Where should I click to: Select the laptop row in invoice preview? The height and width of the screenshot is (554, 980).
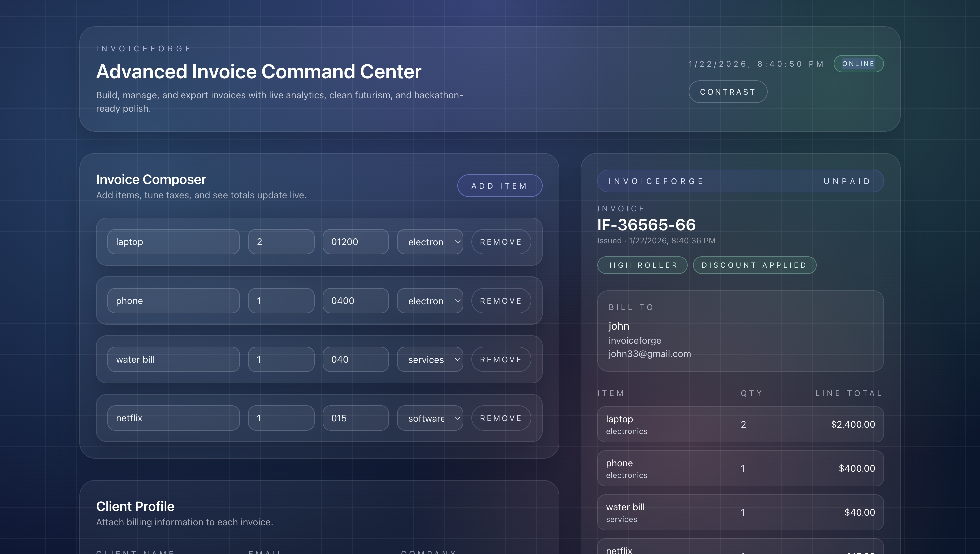coord(740,424)
